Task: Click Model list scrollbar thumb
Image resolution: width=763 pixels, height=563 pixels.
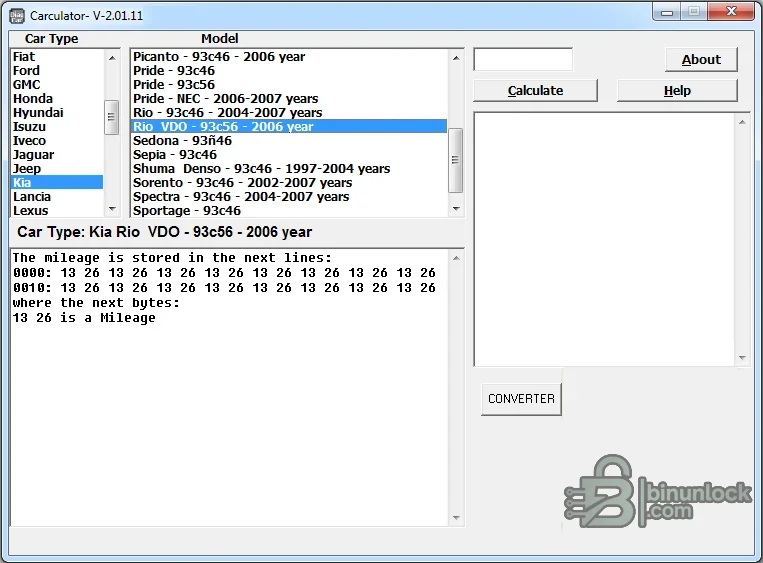Action: 455,160
